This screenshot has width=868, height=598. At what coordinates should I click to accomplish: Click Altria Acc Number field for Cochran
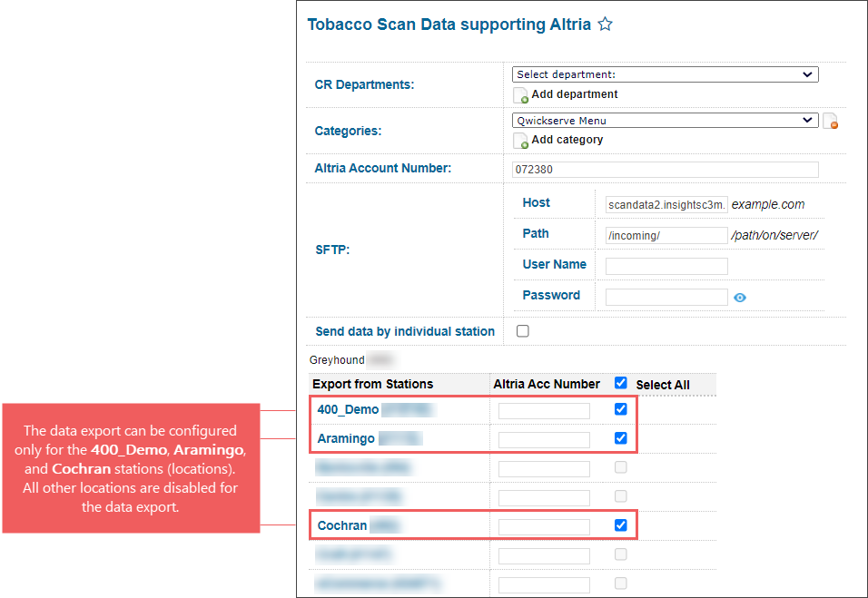coord(544,526)
